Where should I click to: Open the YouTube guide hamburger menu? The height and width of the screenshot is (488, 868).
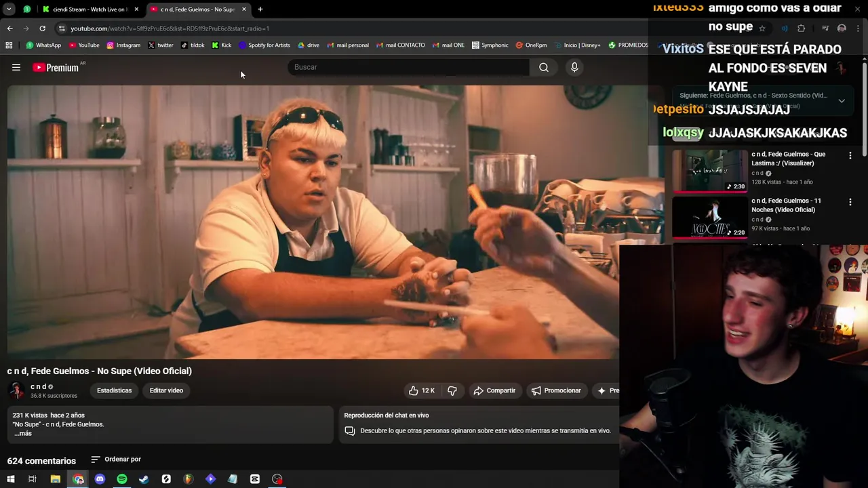(x=16, y=67)
